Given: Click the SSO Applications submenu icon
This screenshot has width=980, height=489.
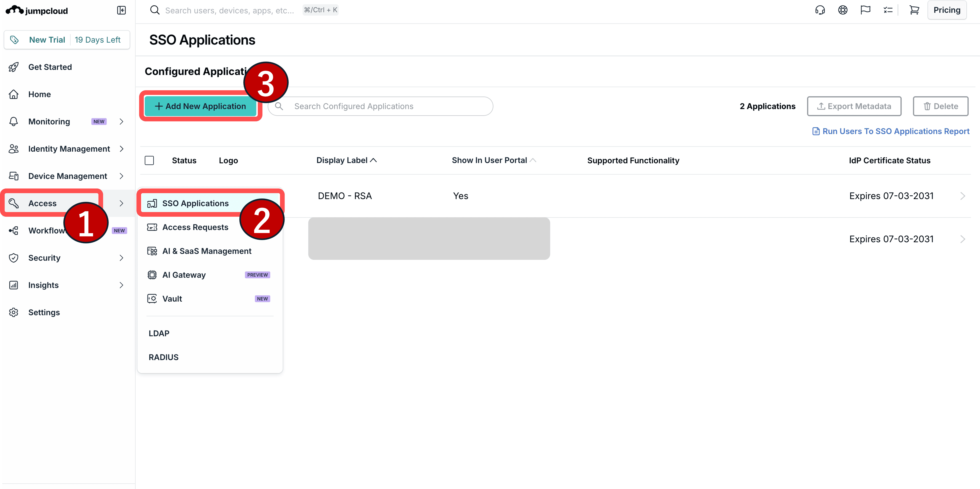Looking at the screenshot, I should point(152,204).
